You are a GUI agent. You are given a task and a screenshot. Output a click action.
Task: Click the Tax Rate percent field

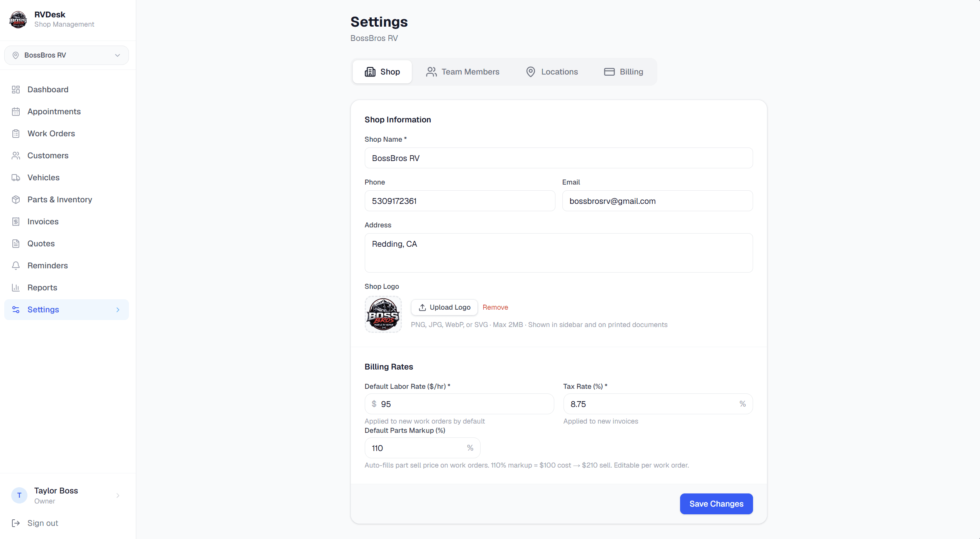(x=658, y=404)
